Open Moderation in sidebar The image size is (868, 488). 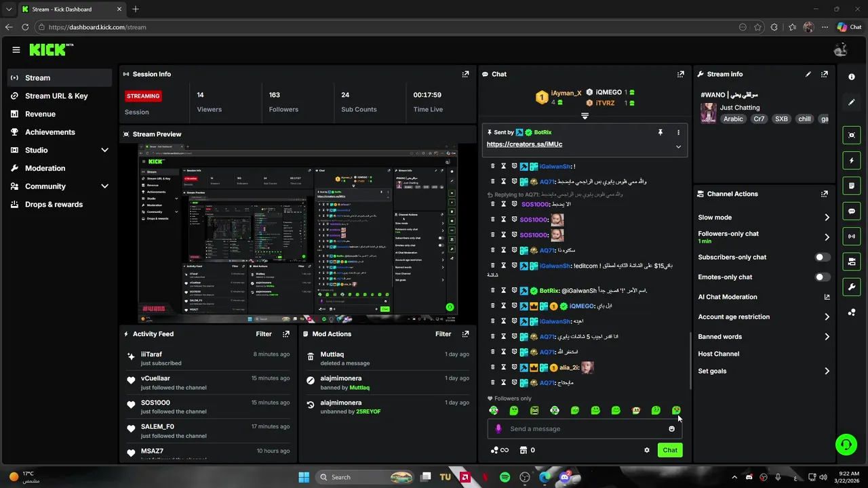(60, 168)
